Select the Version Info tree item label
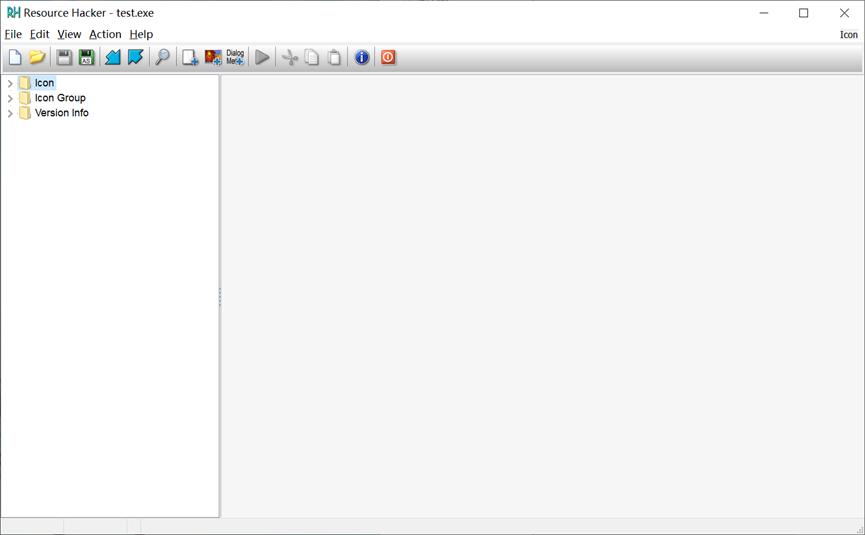This screenshot has width=865, height=535. click(62, 113)
